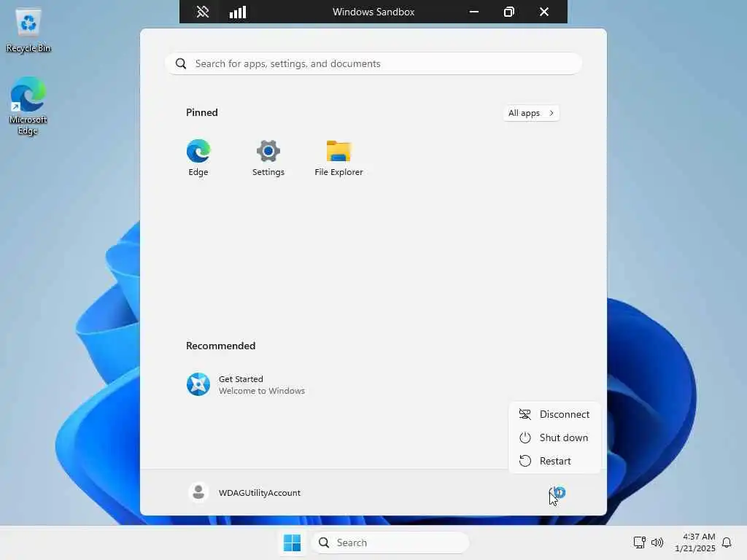Click the connection signal bars icon

click(238, 12)
